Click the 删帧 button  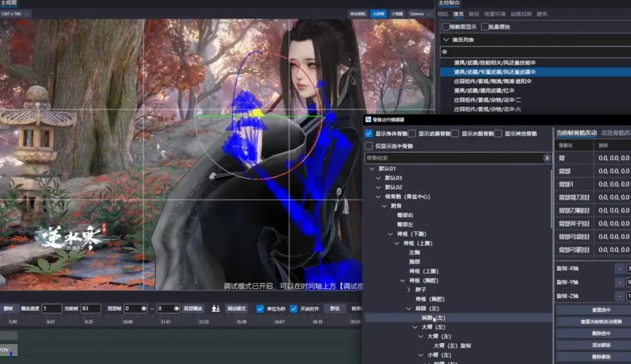coord(8,308)
